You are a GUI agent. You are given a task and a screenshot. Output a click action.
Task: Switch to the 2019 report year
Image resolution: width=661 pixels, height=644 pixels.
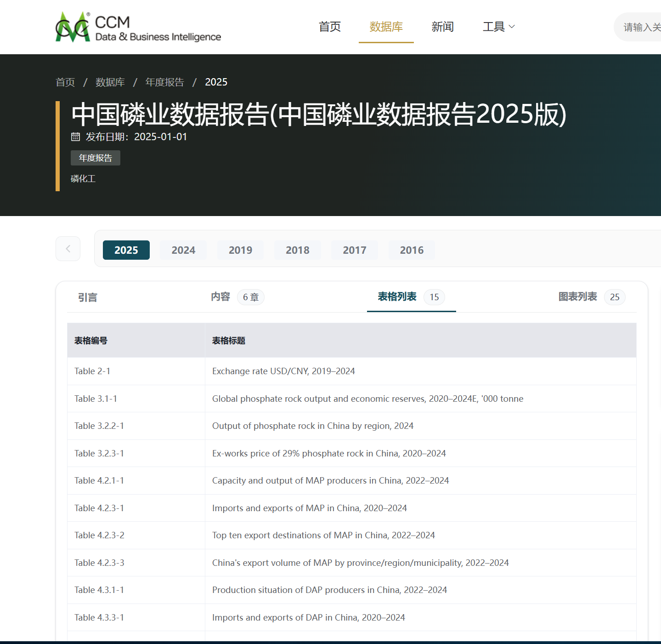[240, 250]
